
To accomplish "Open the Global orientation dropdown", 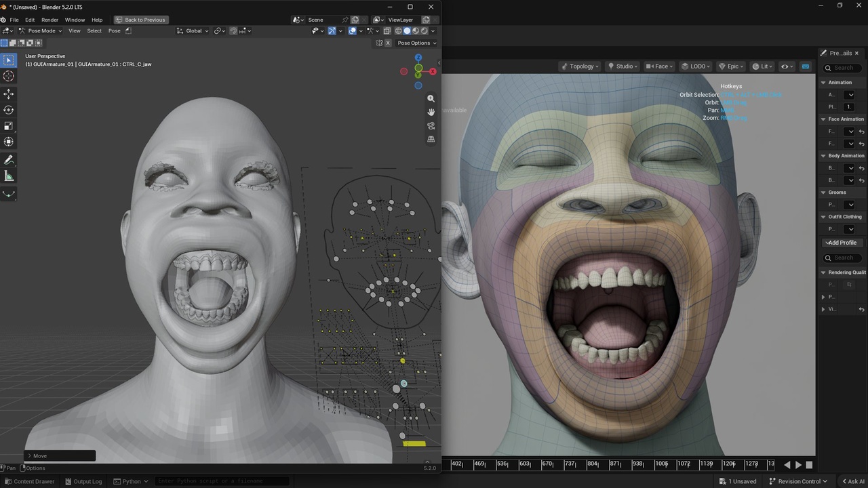I will [193, 30].
